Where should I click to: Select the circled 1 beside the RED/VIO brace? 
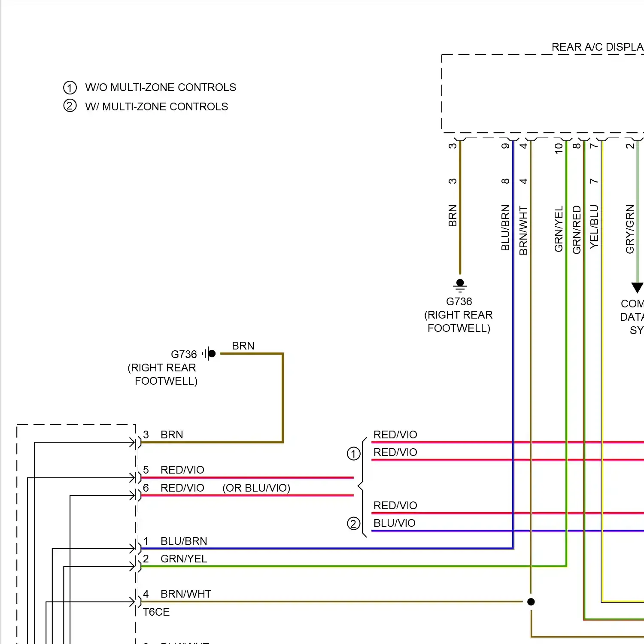pos(353,454)
